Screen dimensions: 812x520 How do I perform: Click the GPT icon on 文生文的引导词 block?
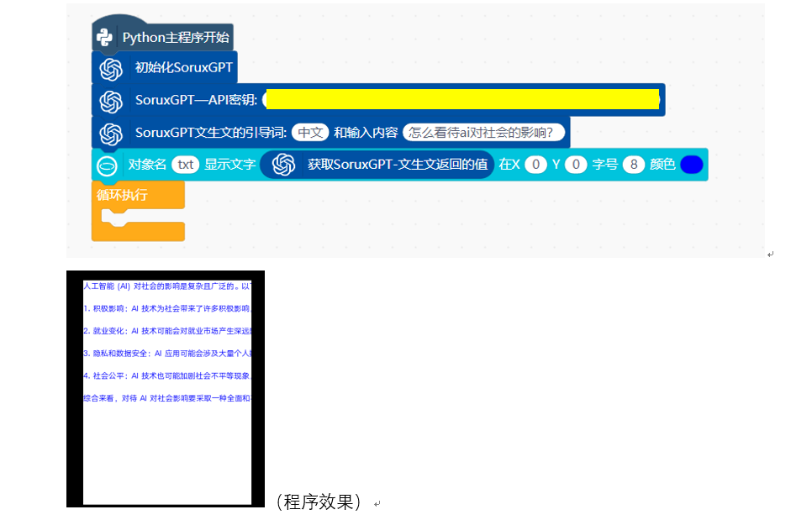pyautogui.click(x=111, y=134)
